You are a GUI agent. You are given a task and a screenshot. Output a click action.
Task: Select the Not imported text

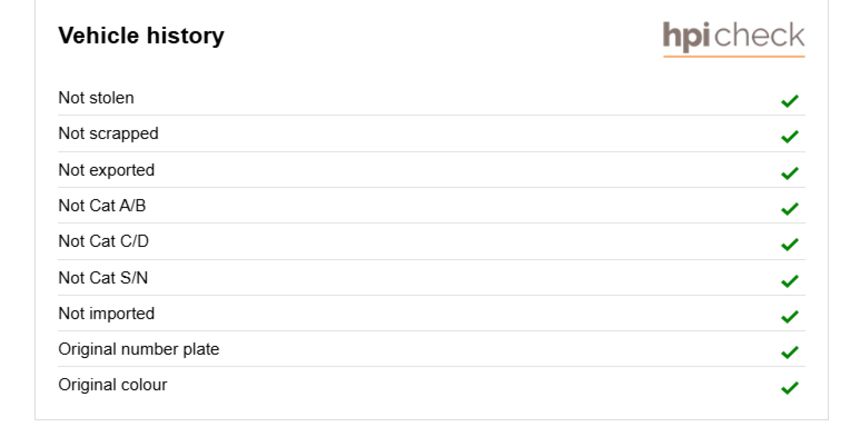106,314
